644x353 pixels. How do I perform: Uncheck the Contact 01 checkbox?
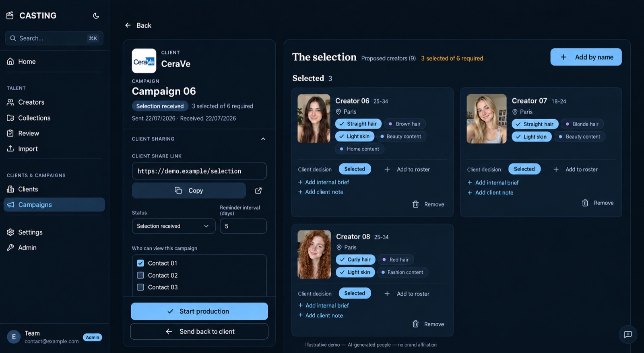pyautogui.click(x=140, y=263)
